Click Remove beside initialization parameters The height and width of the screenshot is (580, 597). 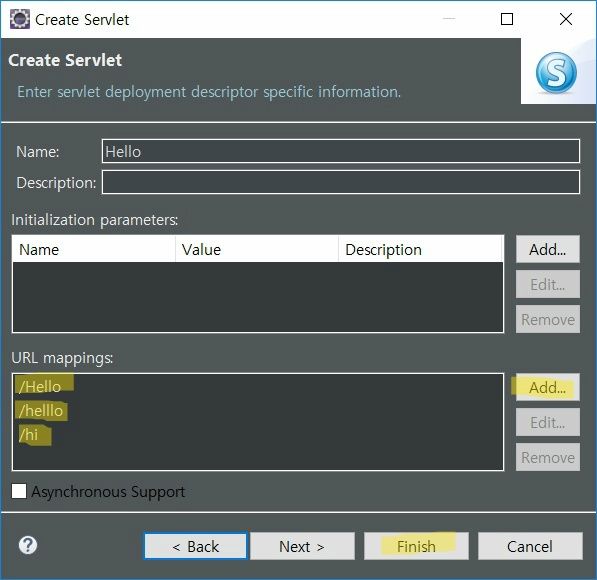(548, 319)
